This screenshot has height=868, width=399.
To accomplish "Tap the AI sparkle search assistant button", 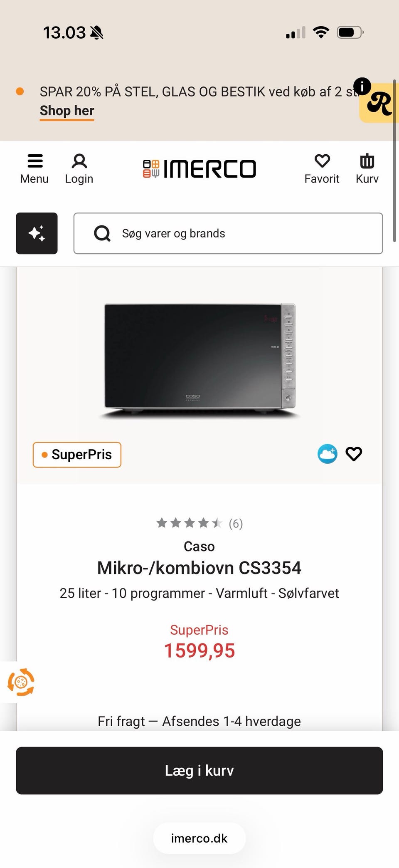I will 37,233.
